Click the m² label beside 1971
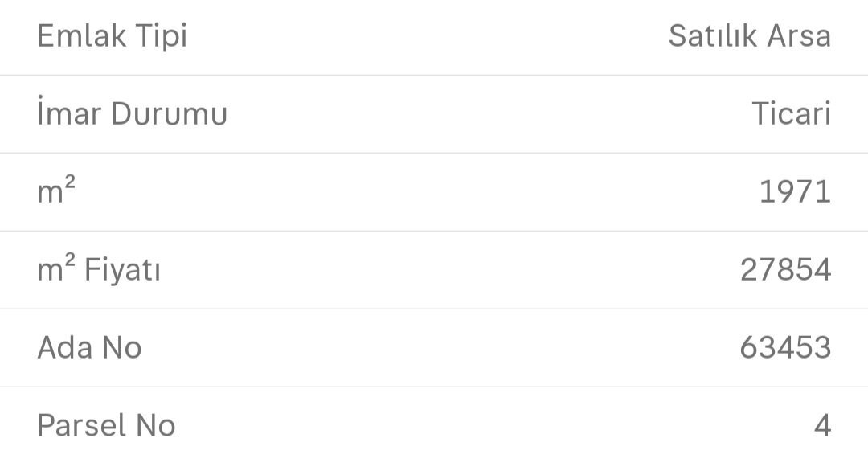The image size is (868, 463). [x=56, y=191]
